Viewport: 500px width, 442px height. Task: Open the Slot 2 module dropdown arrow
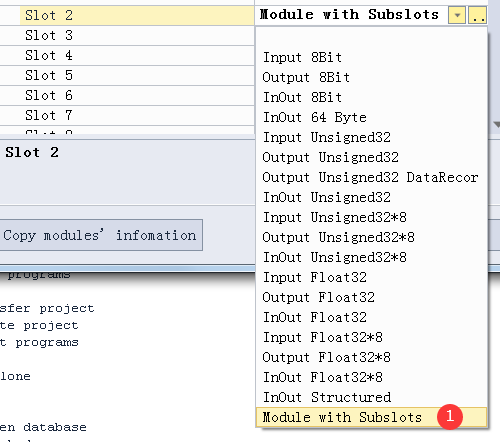point(457,15)
